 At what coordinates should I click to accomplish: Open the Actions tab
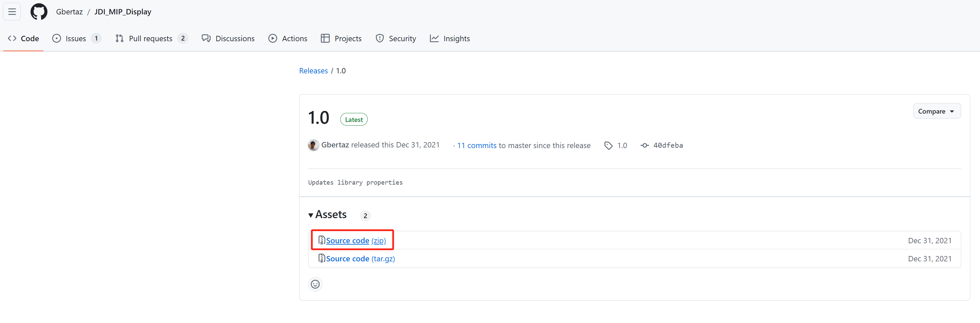[x=288, y=39]
